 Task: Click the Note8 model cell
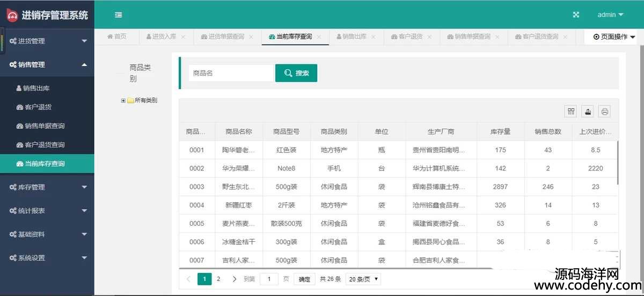(x=287, y=168)
